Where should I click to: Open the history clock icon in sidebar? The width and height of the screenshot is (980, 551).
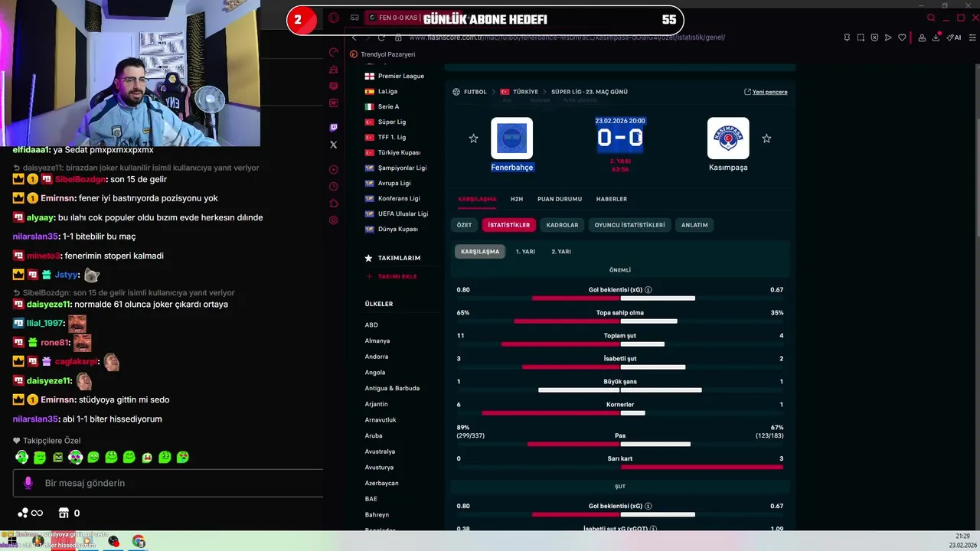[333, 187]
